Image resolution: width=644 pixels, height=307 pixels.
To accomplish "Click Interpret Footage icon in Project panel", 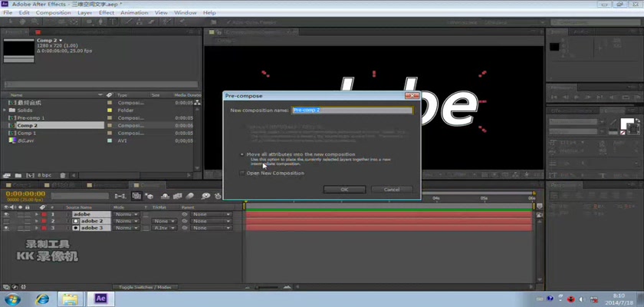I will click(7, 175).
